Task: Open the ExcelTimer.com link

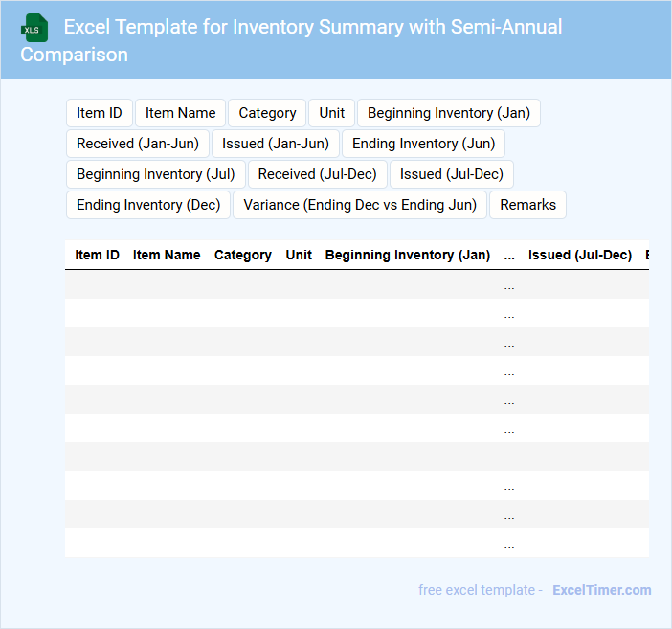Action: [x=601, y=590]
